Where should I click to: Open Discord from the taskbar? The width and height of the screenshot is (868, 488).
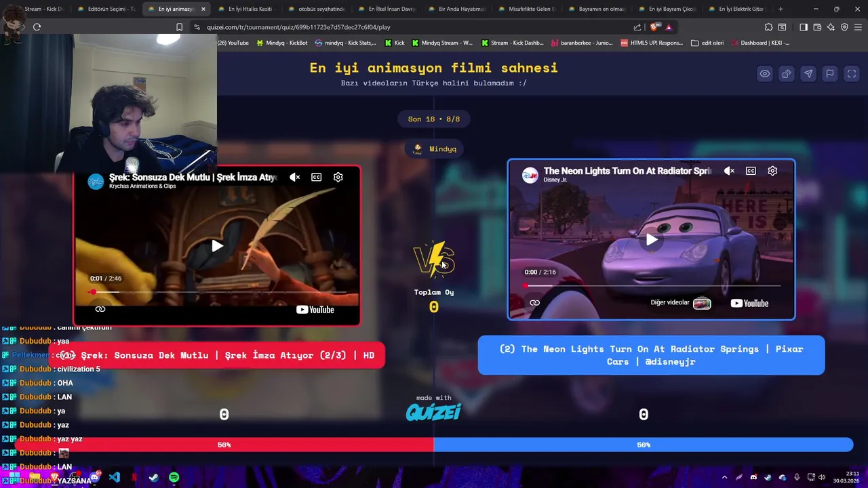pyautogui.click(x=94, y=478)
